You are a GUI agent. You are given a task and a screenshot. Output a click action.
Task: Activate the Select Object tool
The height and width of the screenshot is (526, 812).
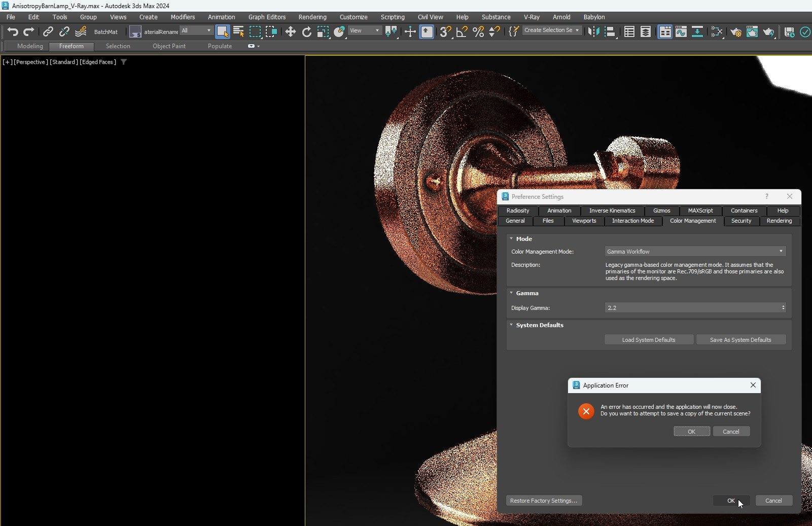(x=222, y=31)
